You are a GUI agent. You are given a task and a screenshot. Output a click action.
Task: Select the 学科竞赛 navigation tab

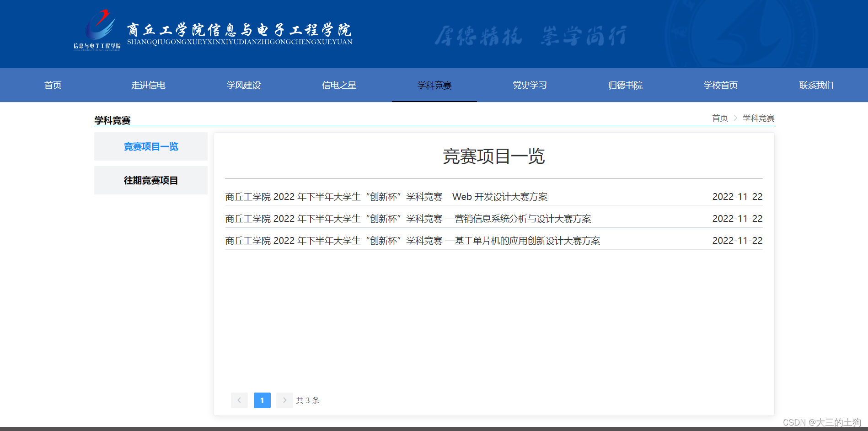(434, 85)
